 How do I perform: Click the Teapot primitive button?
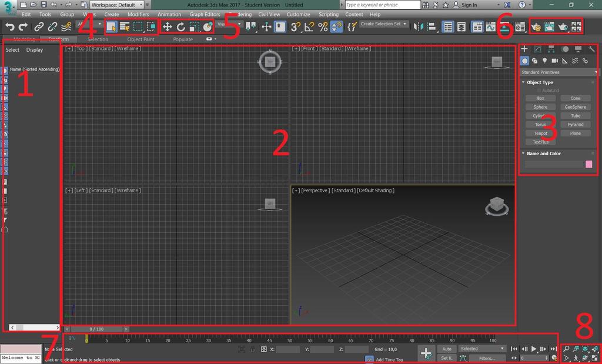(x=541, y=133)
